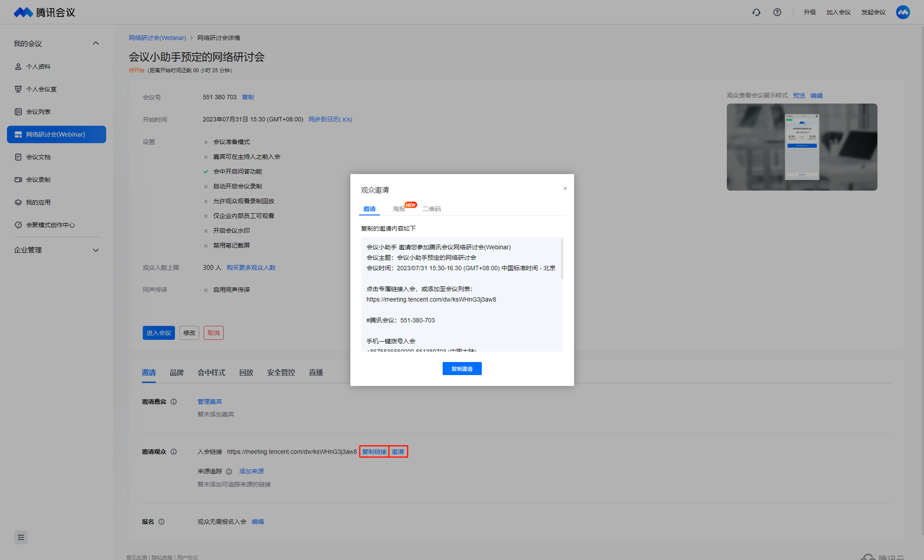This screenshot has height=560, width=924.
Task: Click 邀请 link beside 复制链接
Action: 398,452
